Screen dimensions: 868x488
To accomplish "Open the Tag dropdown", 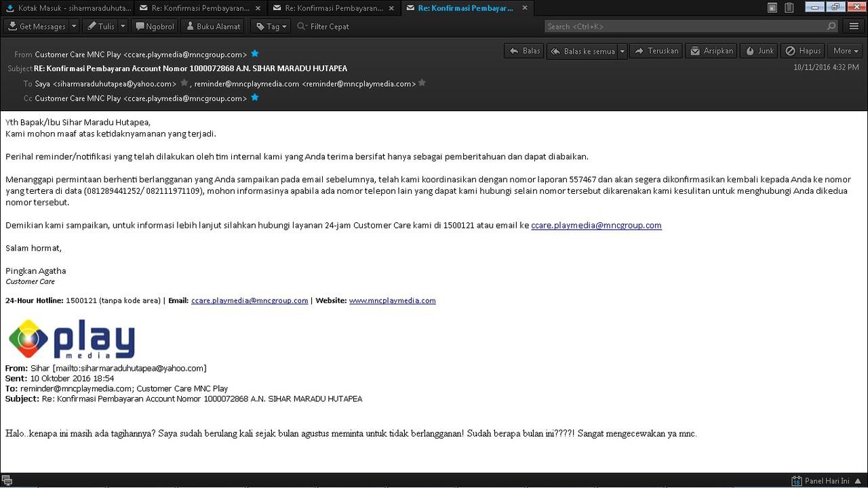I will [x=271, y=26].
